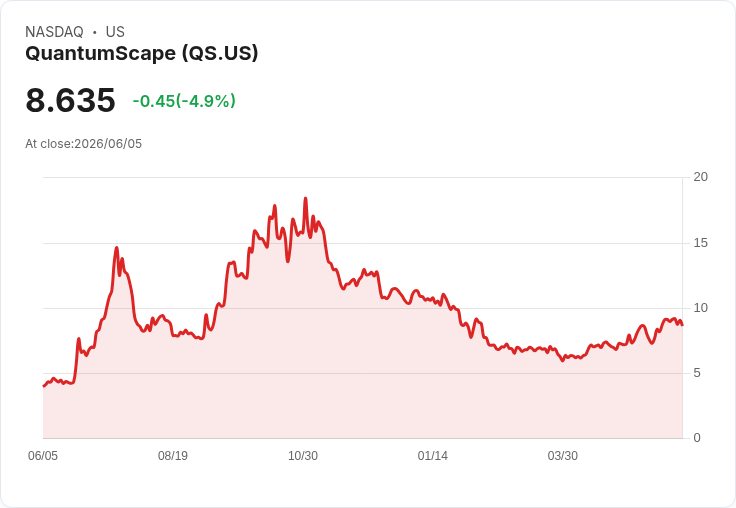Screen dimensions: 736x508
Task: Click the 5 price label on y-axis
Action: 697,373
